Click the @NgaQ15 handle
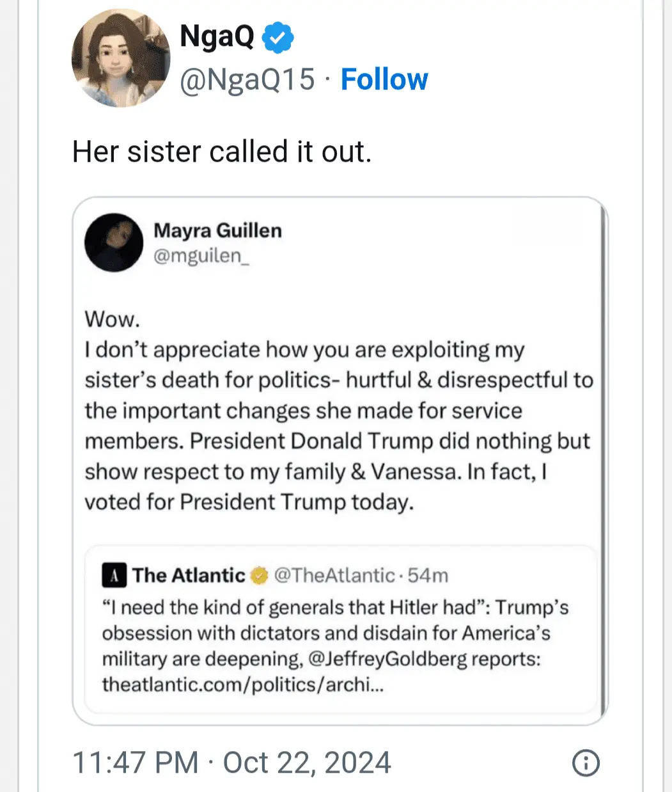Screen dimensions: 672x792 (247, 80)
